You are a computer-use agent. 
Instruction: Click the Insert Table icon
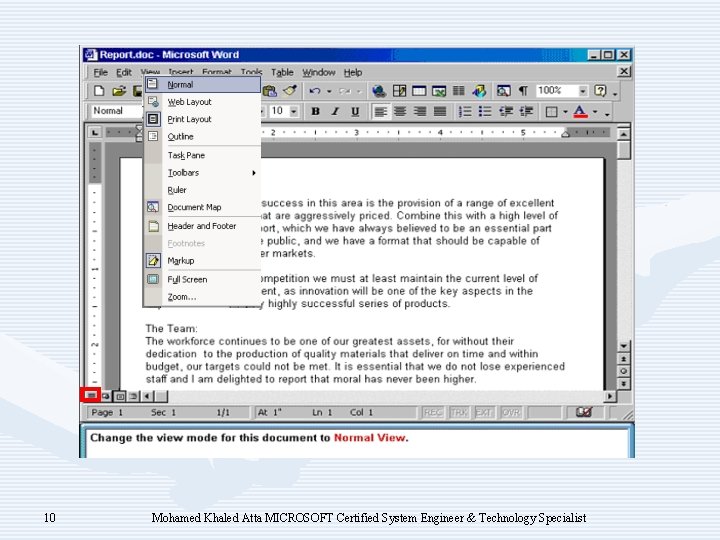pyautogui.click(x=419, y=91)
